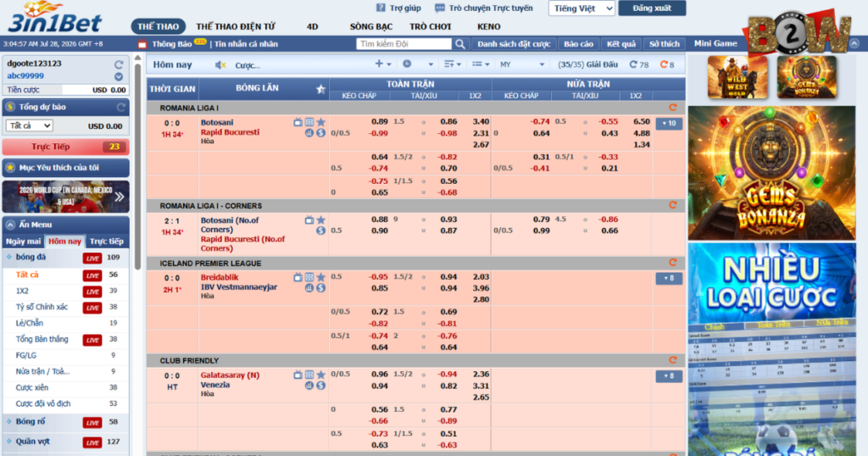Open match tracker grid icon for Galatasaray
The height and width of the screenshot is (456, 868).
click(309, 375)
